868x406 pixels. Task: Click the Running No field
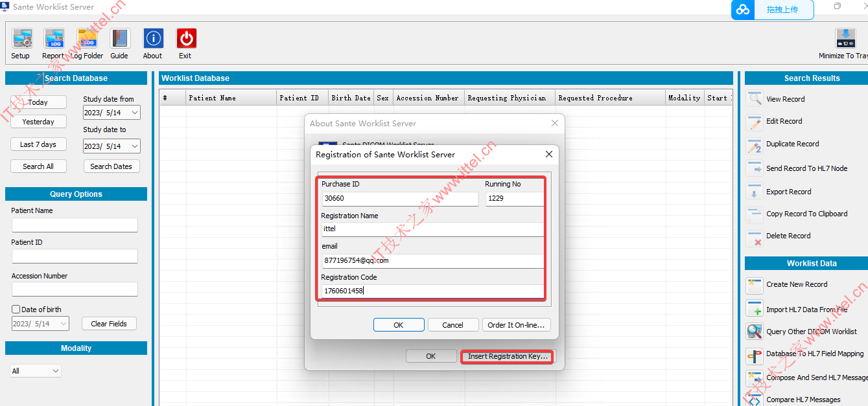pyautogui.click(x=515, y=198)
